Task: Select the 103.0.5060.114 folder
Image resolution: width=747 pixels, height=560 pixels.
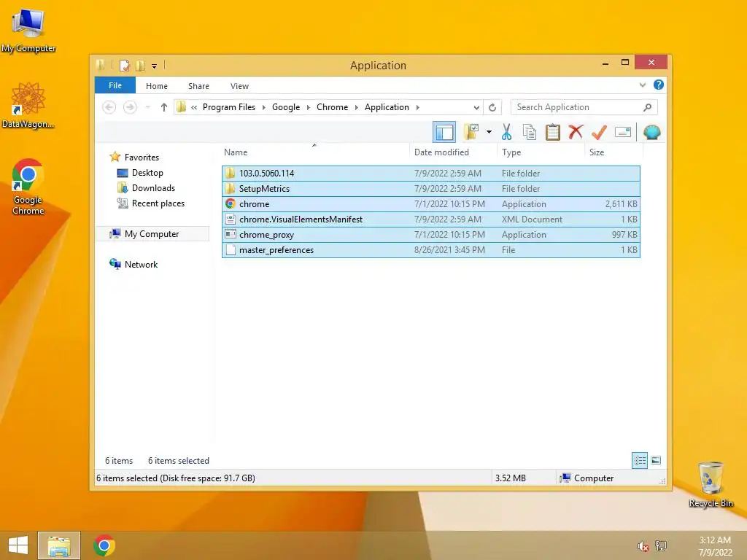Action: click(430, 174)
